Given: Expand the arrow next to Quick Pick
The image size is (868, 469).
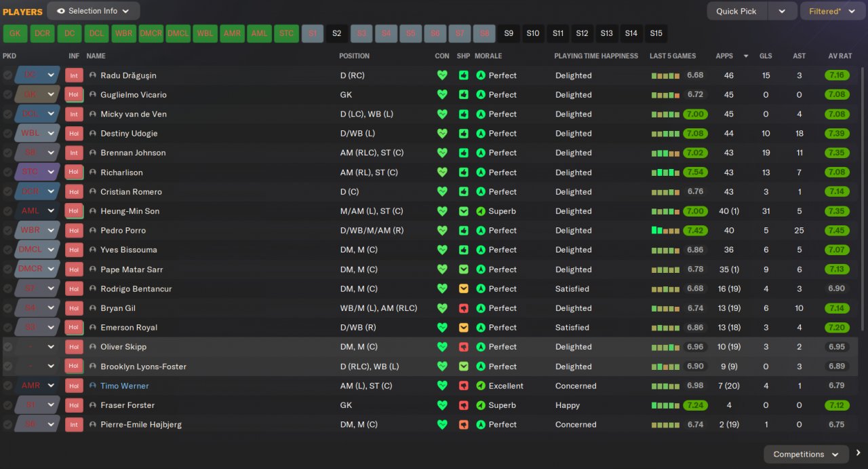Looking at the screenshot, I should point(782,11).
